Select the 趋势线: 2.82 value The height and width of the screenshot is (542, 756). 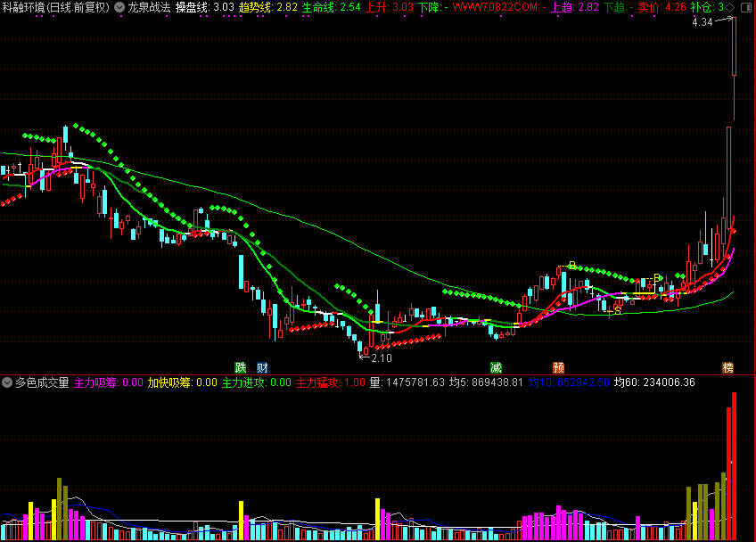tap(268, 7)
